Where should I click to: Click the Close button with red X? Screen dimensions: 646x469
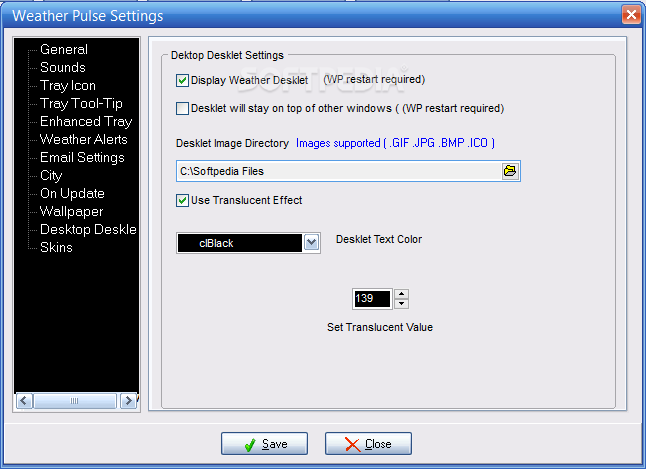pyautogui.click(x=368, y=443)
